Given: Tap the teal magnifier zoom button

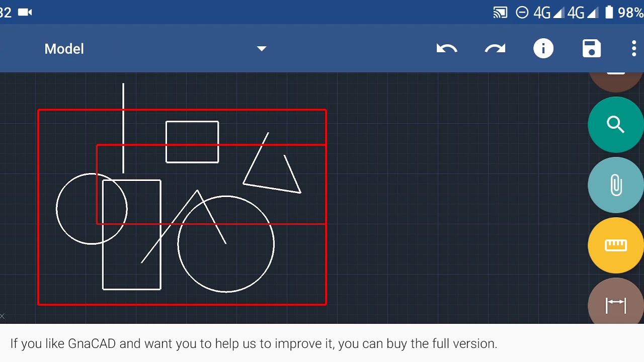Looking at the screenshot, I should coord(616,125).
